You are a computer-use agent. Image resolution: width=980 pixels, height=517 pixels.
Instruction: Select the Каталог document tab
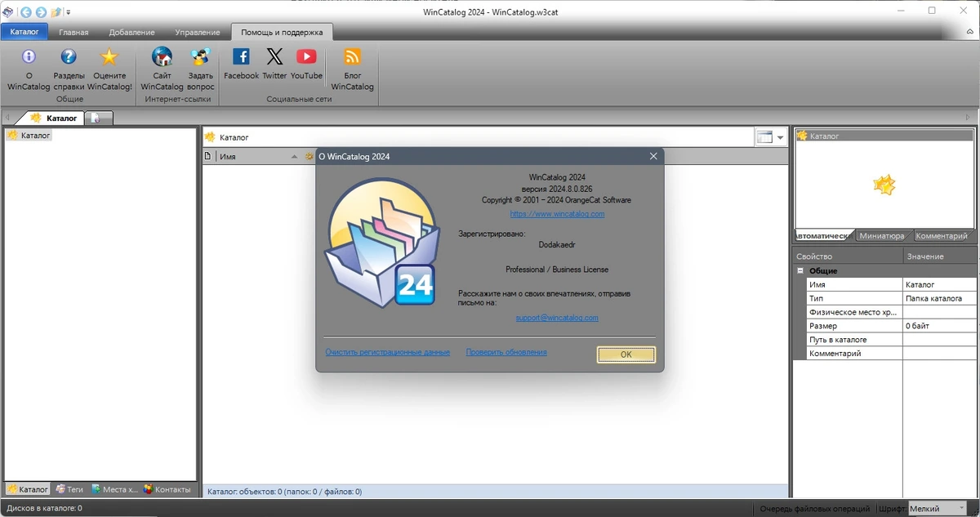coord(55,118)
